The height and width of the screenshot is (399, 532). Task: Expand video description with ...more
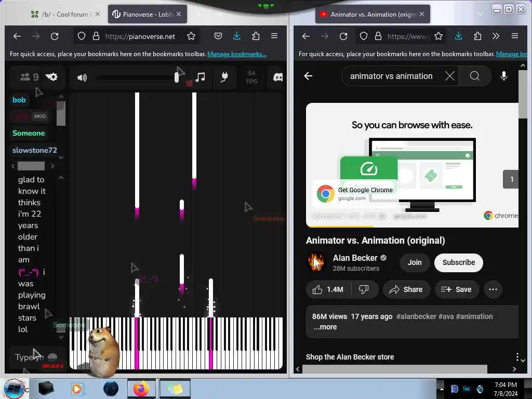(x=325, y=327)
